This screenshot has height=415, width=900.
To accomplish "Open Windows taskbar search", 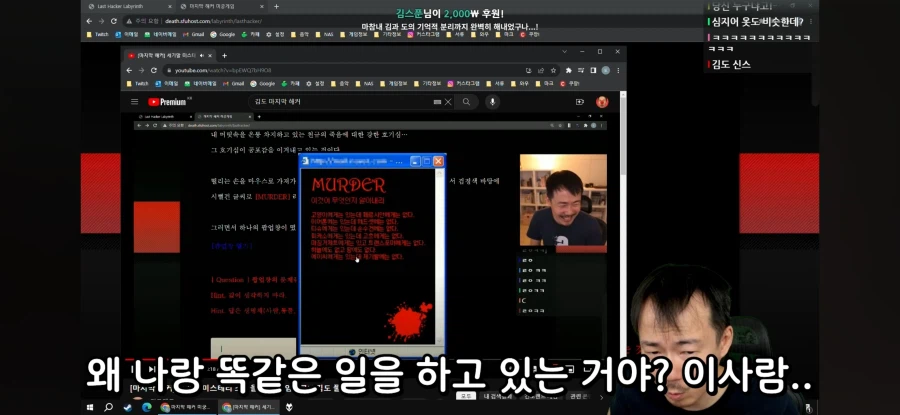I will tap(108, 407).
